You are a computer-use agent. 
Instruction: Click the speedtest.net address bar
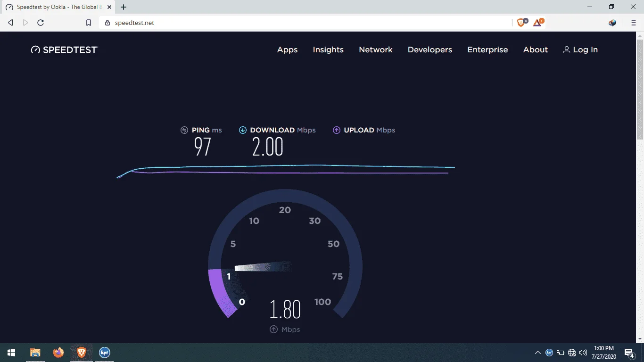[305, 23]
